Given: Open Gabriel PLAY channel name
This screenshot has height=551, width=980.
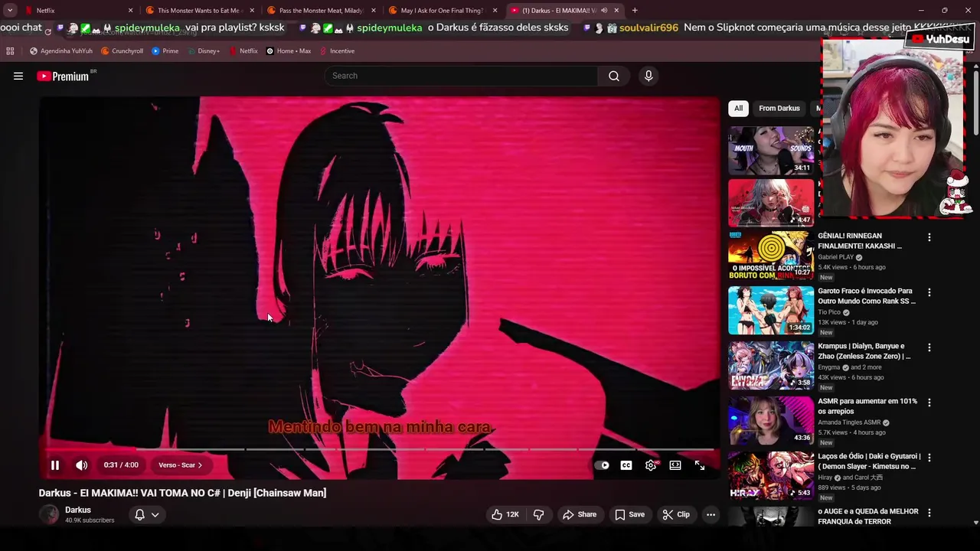Looking at the screenshot, I should [835, 257].
